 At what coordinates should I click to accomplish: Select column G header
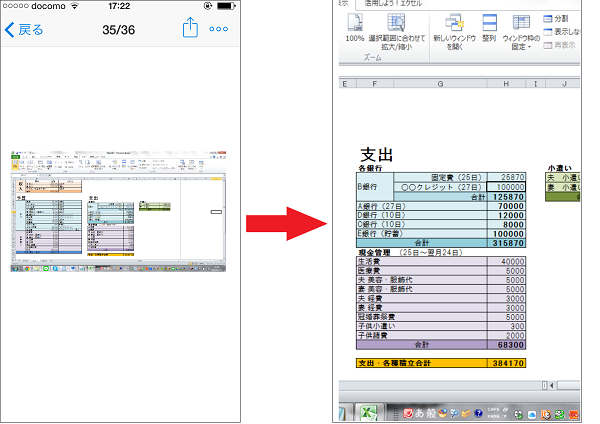(440, 83)
